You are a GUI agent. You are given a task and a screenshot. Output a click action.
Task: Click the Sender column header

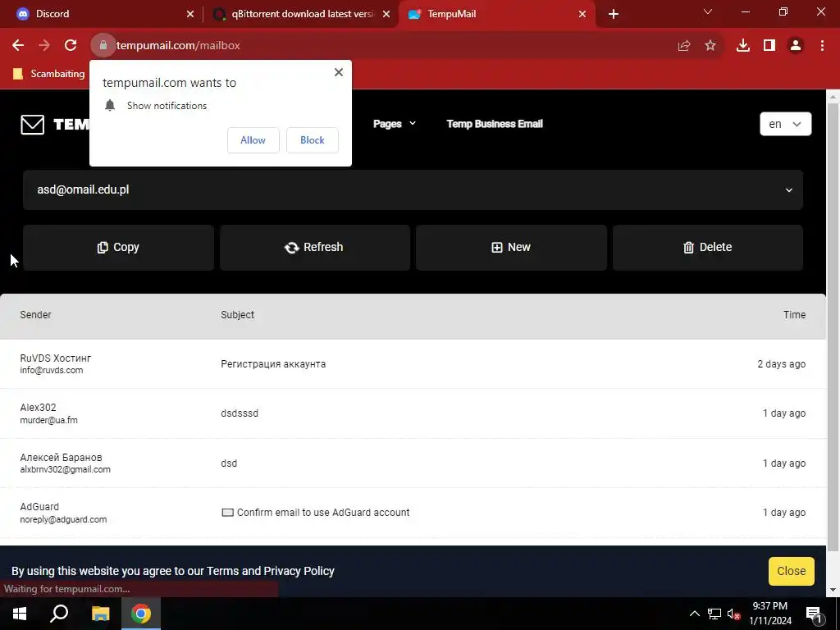[x=35, y=315]
